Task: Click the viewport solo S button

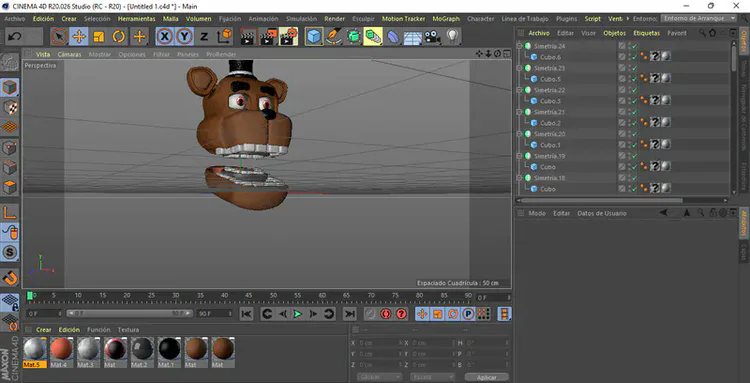Action: (10, 252)
